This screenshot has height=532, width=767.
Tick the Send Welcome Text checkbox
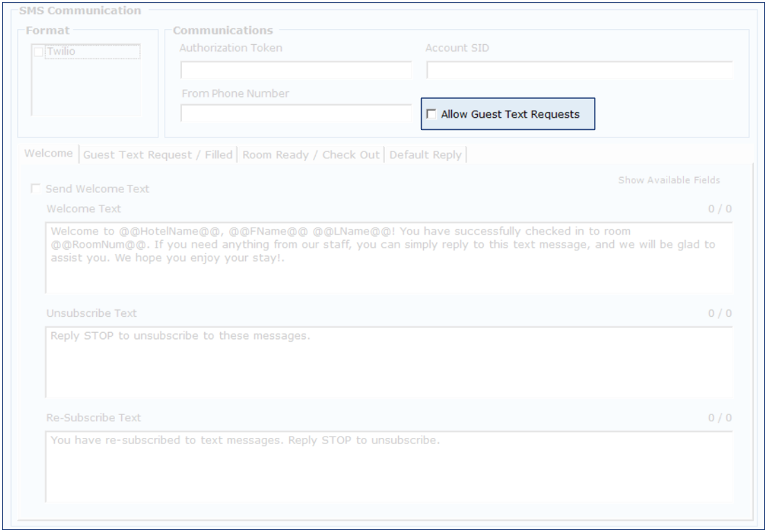click(35, 189)
